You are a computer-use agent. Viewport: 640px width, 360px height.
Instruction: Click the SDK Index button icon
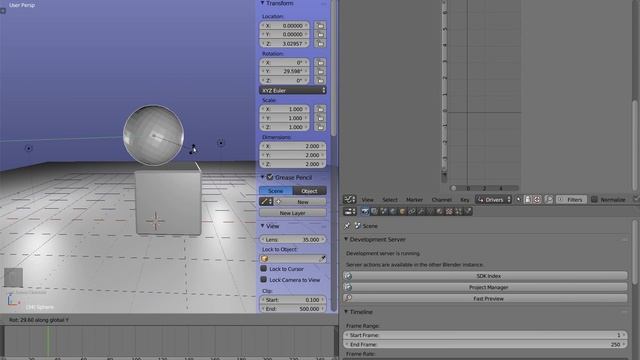coord(348,276)
